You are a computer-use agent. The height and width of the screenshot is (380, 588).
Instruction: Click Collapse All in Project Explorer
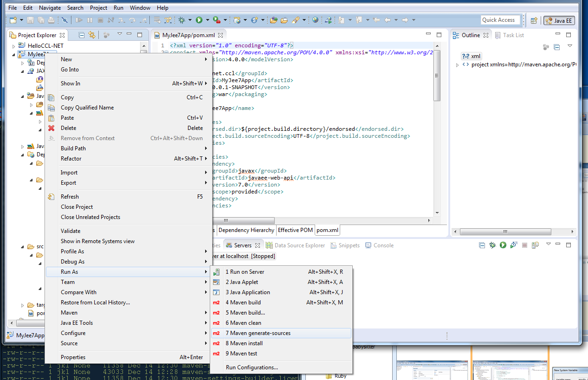[82, 35]
